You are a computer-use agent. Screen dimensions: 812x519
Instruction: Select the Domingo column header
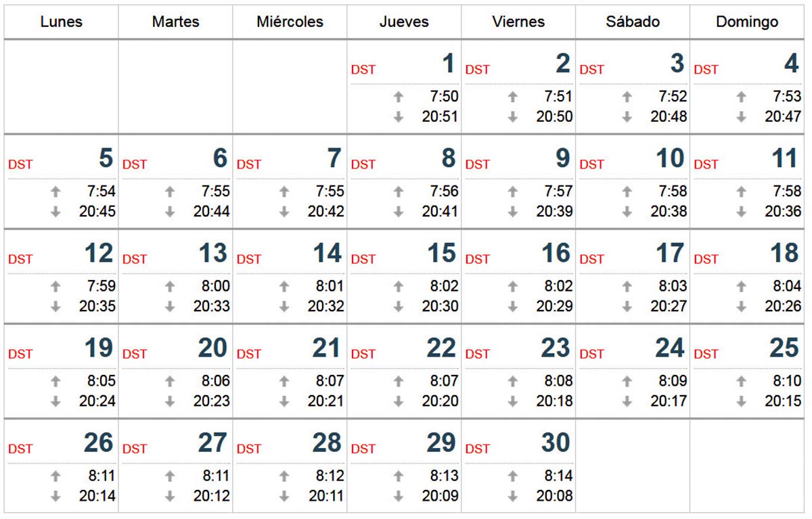pos(747,22)
